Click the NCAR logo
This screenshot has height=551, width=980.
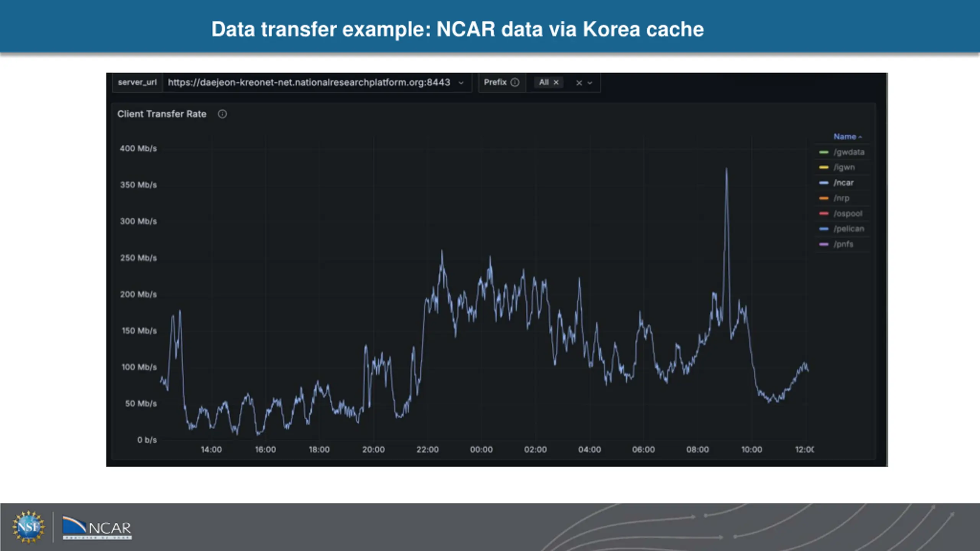[97, 528]
